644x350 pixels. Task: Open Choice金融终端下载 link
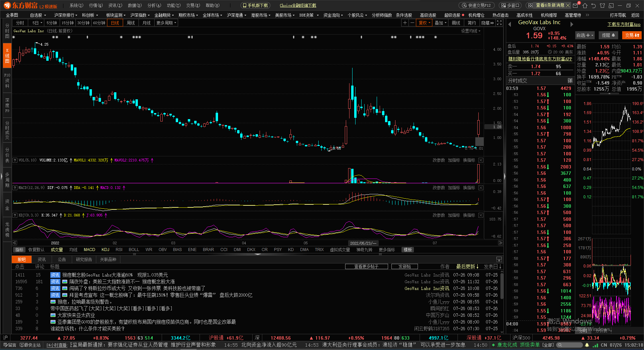click(298, 5)
